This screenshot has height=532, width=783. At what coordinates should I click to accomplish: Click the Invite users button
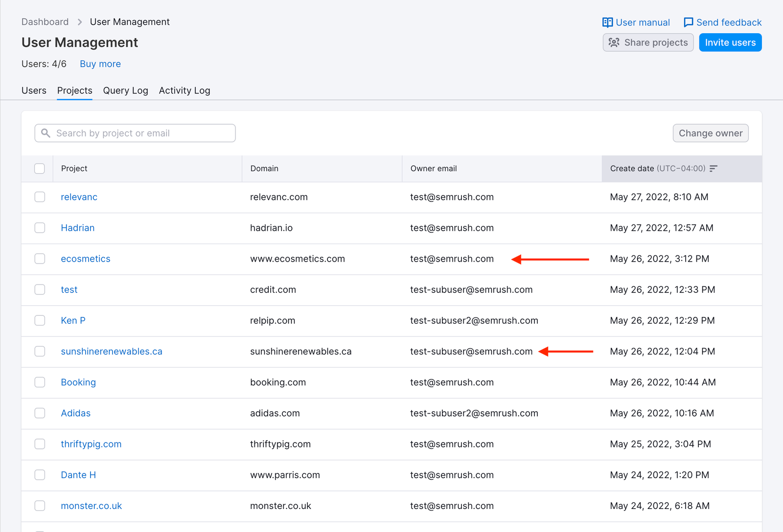click(730, 43)
